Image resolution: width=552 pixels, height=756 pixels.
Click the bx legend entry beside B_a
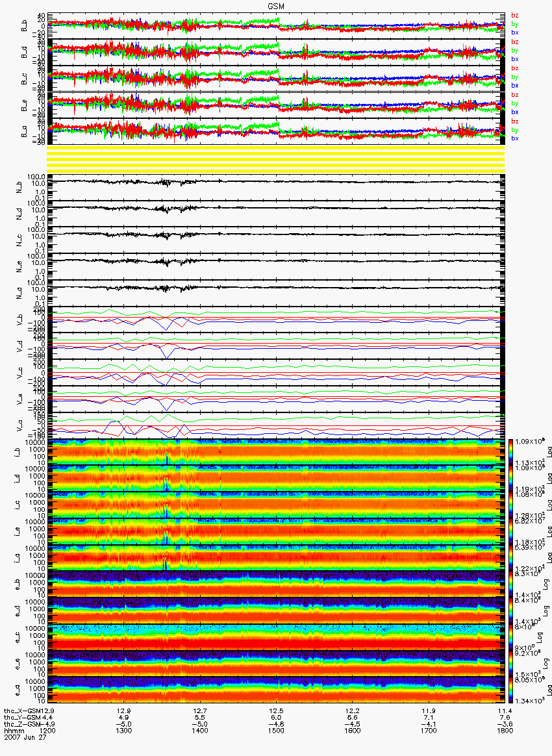(x=515, y=138)
